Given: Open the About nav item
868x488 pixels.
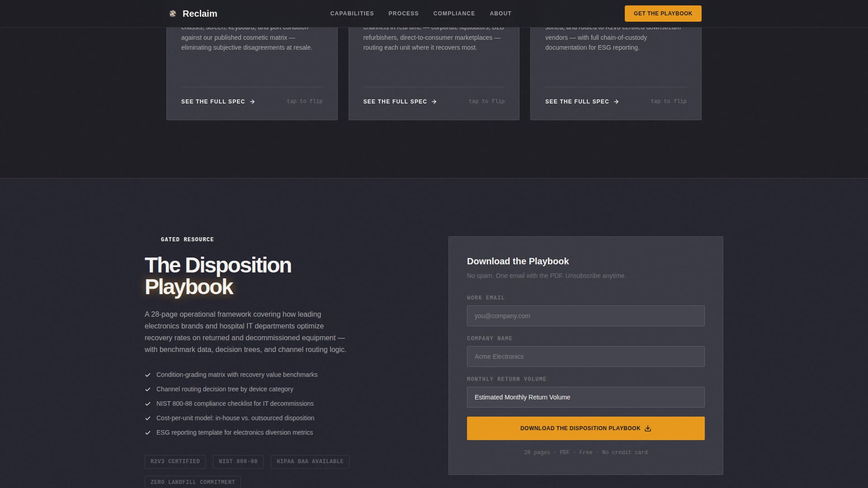Looking at the screenshot, I should pyautogui.click(x=500, y=14).
